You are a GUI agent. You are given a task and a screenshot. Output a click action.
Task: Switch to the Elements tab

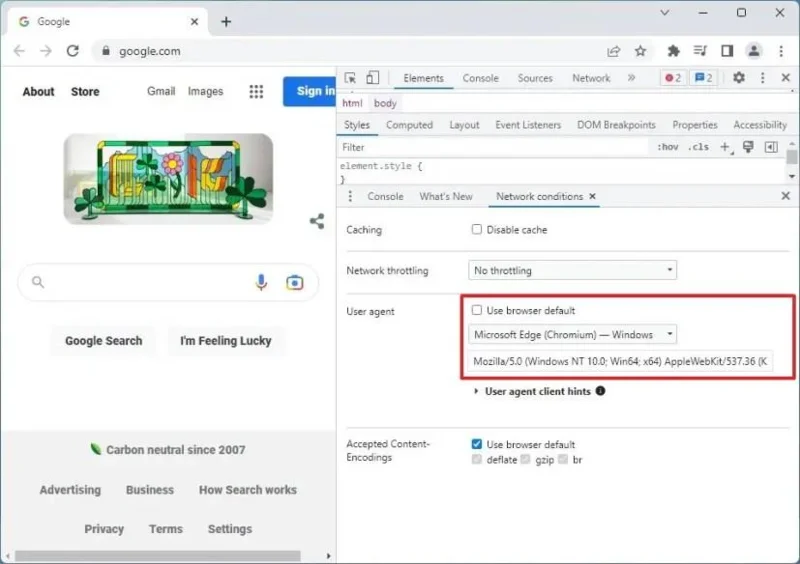click(423, 78)
